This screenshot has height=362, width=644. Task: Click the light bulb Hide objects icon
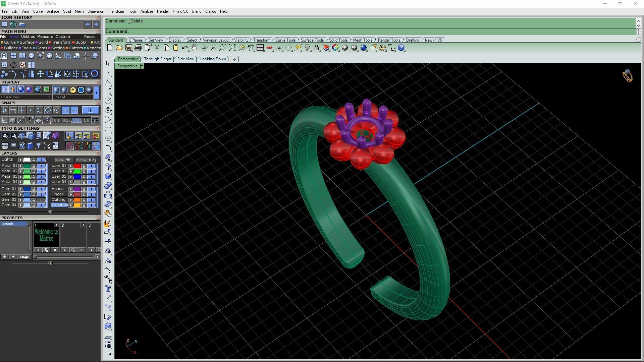pos(307,48)
